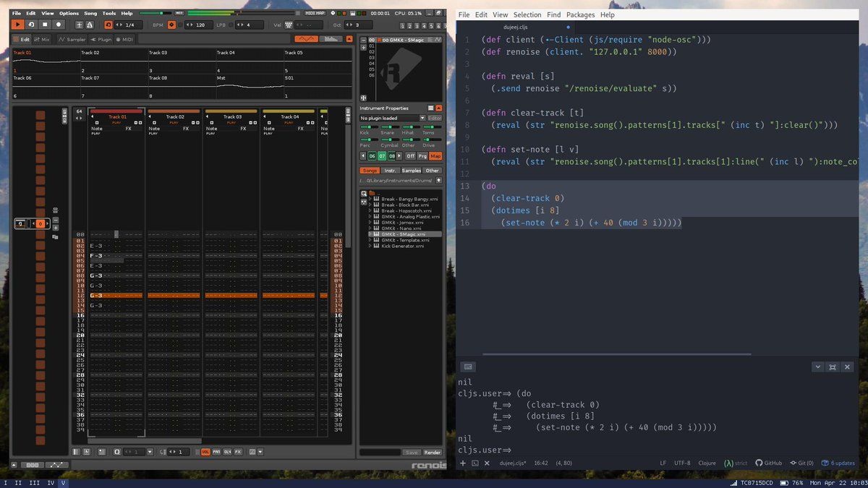Viewport: 868px width, 488px height.
Task: Open the Packages menu in editor
Action: (x=580, y=14)
